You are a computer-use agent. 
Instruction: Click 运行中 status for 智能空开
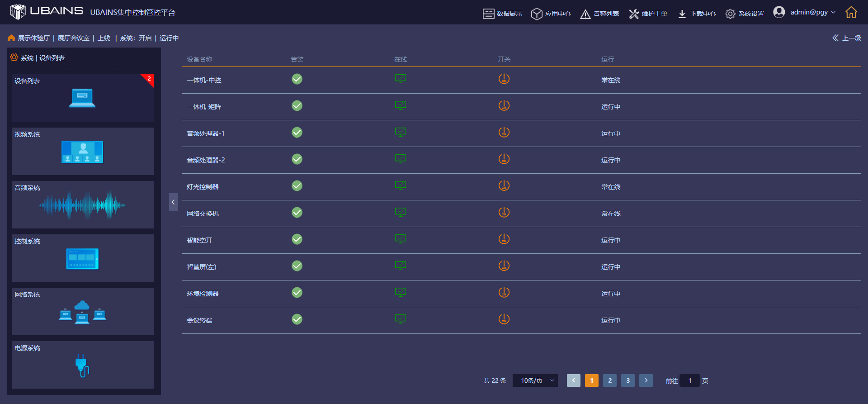tap(611, 240)
